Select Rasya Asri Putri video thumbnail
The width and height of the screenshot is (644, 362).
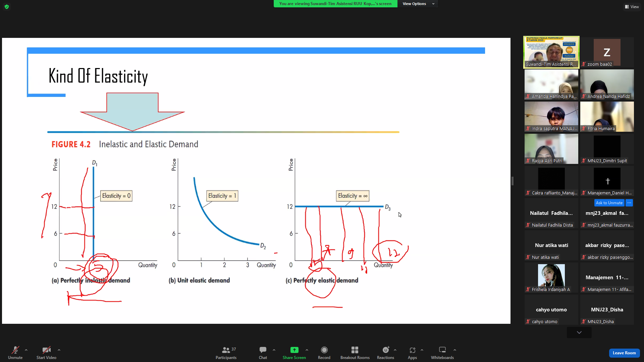551,149
